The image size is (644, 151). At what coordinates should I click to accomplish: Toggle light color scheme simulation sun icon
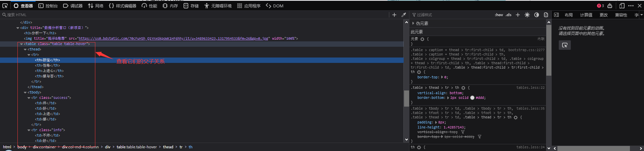click(x=527, y=15)
